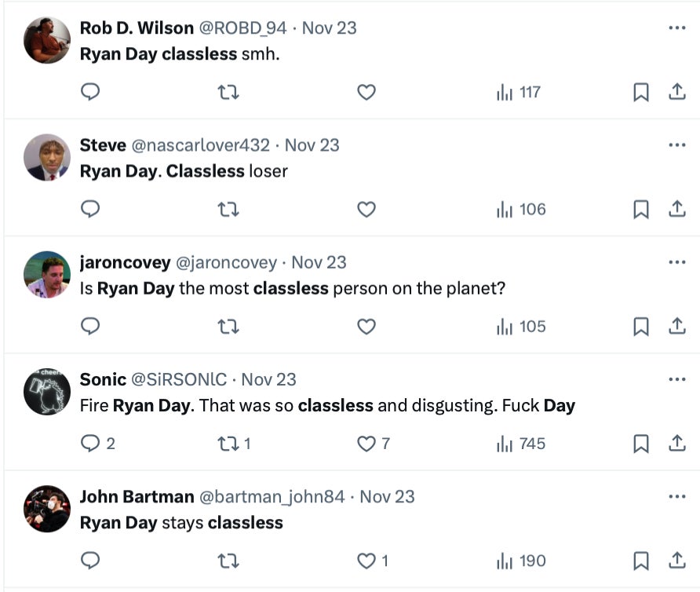View analytics for Sonic's tweet (745 views)
Image resolution: width=700 pixels, height=592 pixels.
(520, 444)
